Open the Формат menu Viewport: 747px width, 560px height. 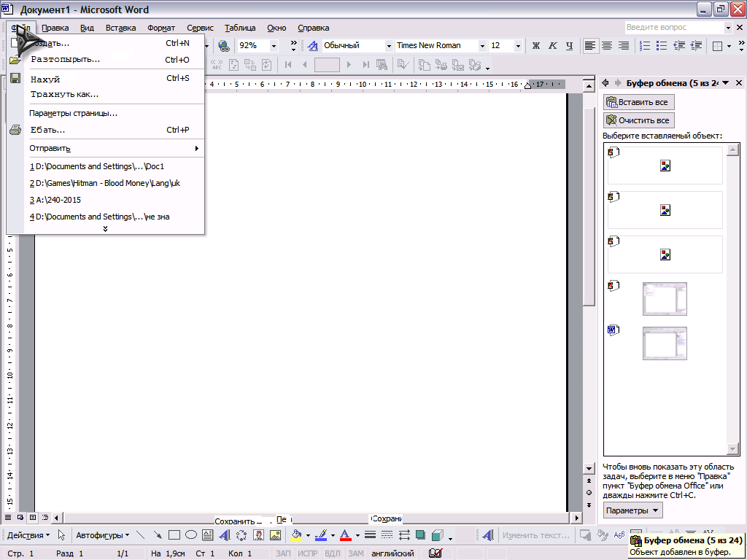coord(161,28)
